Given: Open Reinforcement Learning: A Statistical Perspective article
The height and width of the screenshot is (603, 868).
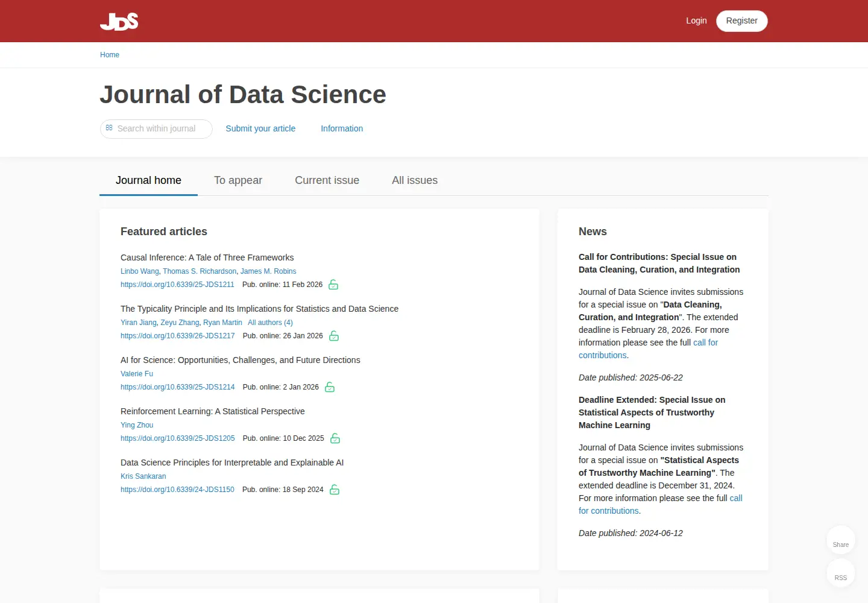Looking at the screenshot, I should [x=212, y=411].
